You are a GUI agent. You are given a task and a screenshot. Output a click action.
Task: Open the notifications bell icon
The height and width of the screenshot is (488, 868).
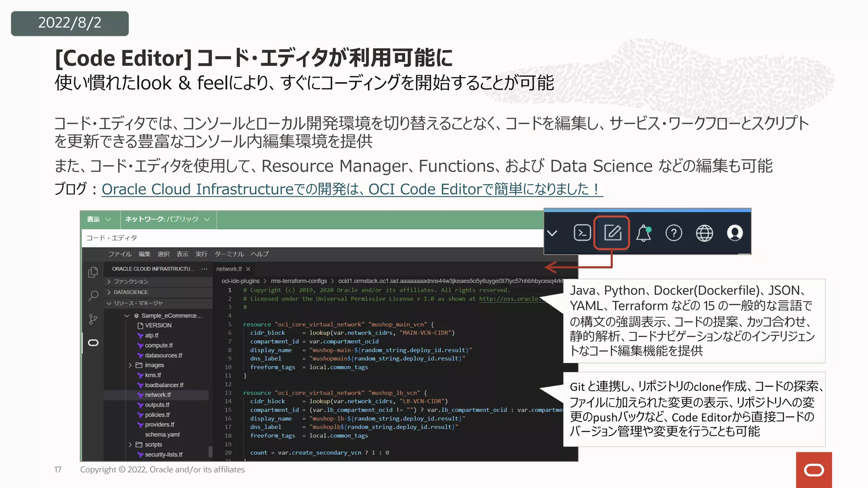click(643, 233)
